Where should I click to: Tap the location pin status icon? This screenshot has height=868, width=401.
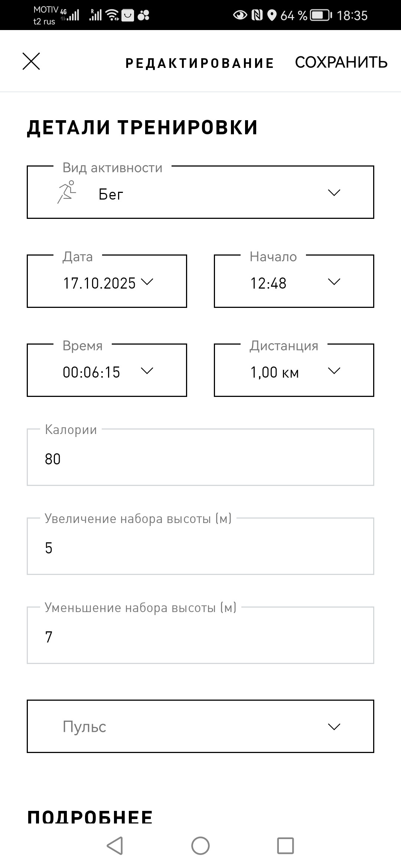point(272,15)
